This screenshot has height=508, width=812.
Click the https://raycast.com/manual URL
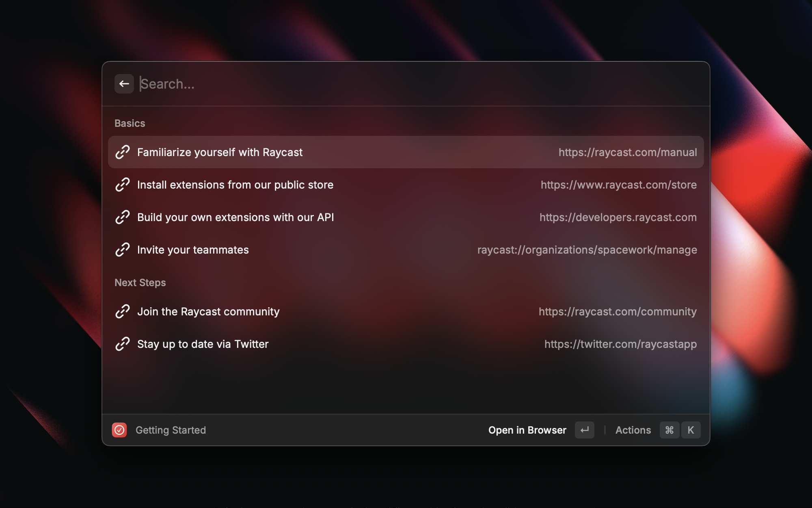628,152
